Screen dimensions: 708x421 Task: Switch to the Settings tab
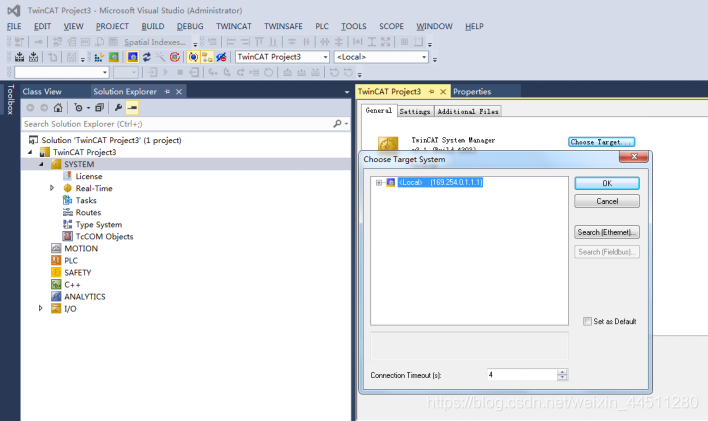coord(415,111)
